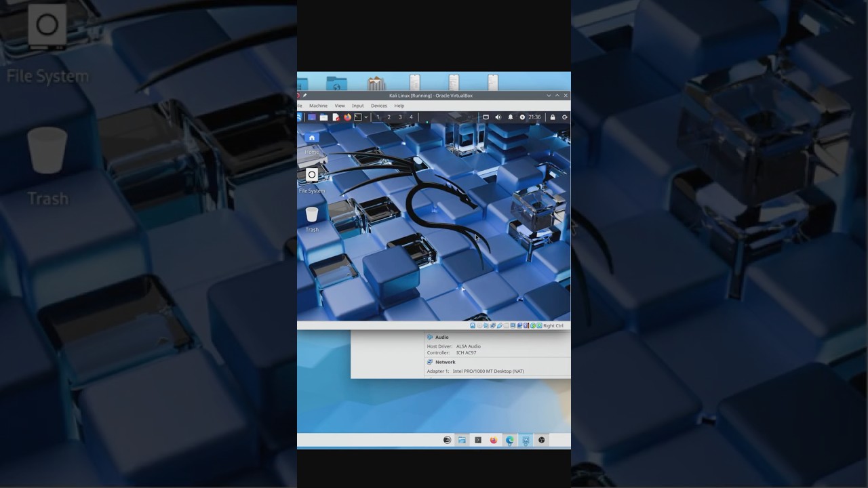
Task: Launch Firefox from the Kali panel
Action: pyautogui.click(x=347, y=117)
